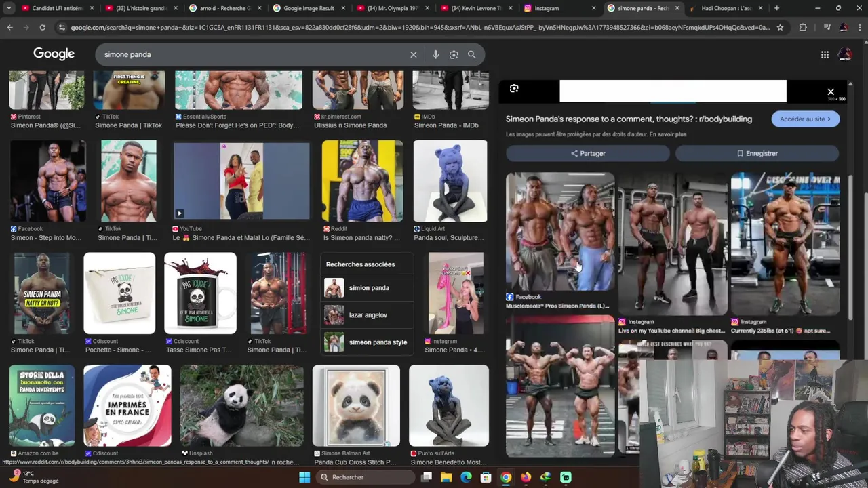Close the image preview panel
The image size is (868, 488).
(x=831, y=91)
